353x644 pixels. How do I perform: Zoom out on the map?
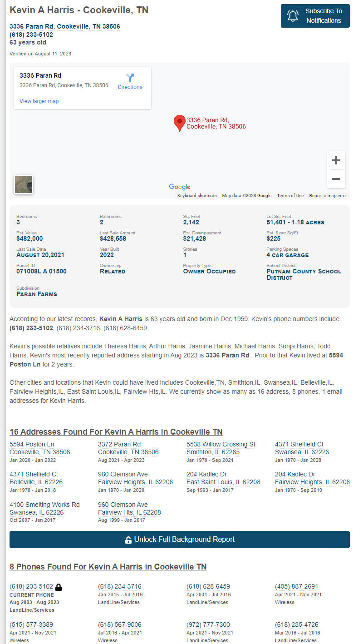coord(336,179)
